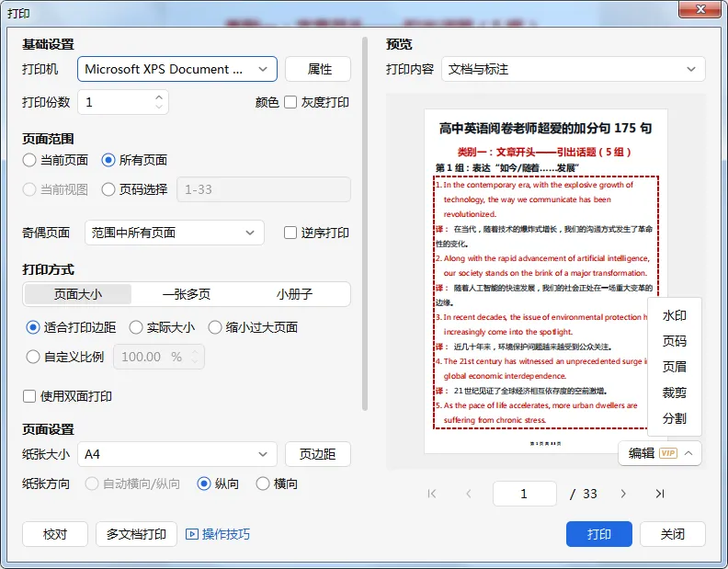The image size is (728, 569).
Task: Open 打印内容 dropdown
Action: tap(574, 69)
